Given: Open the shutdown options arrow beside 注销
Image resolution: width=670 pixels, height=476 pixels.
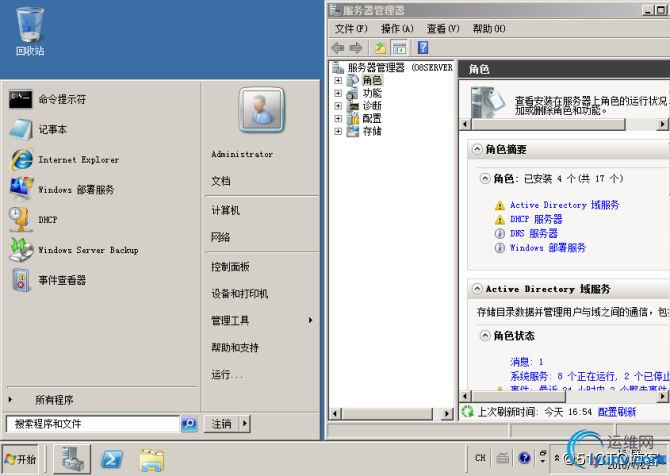Looking at the screenshot, I should click(x=245, y=424).
